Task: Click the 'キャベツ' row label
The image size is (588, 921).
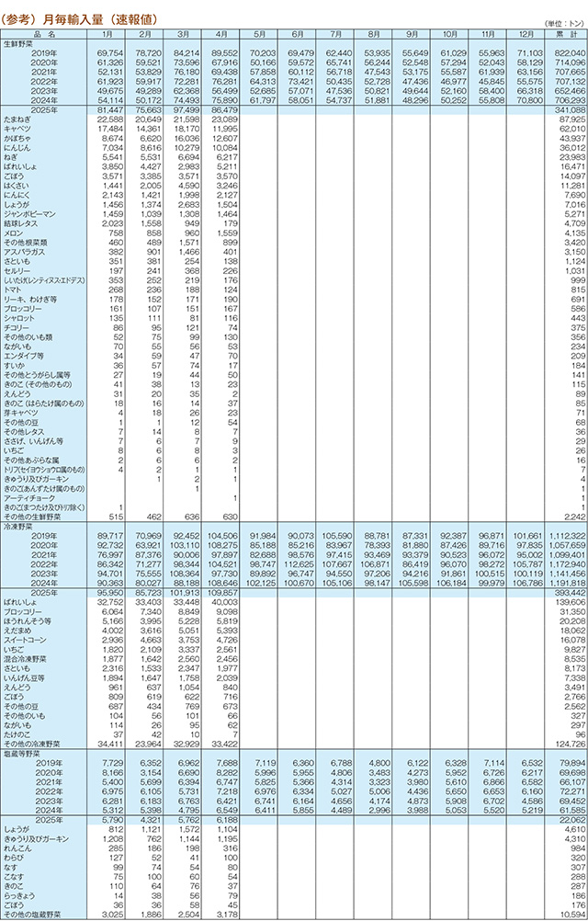Action: click(17, 128)
